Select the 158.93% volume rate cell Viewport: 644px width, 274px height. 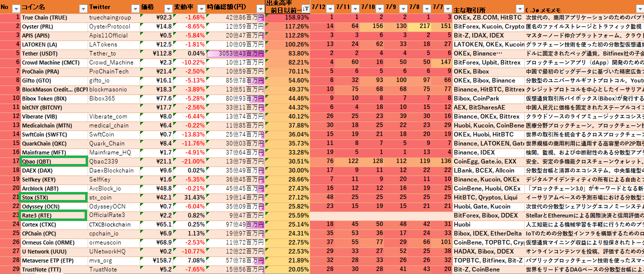pyautogui.click(x=288, y=17)
